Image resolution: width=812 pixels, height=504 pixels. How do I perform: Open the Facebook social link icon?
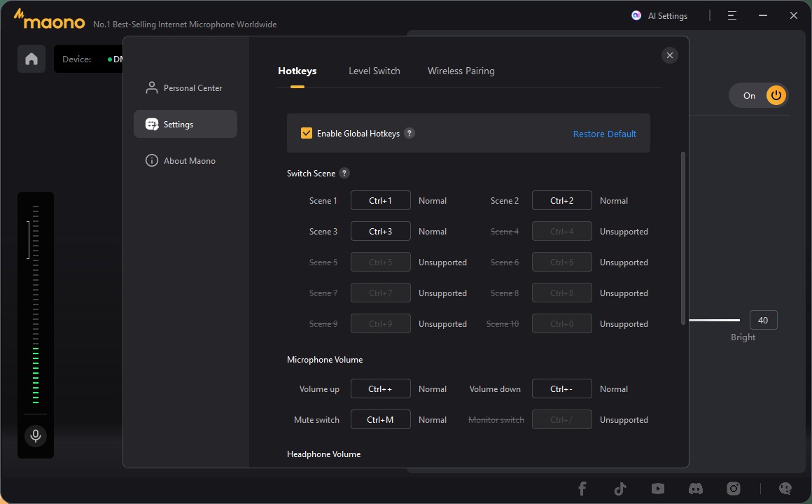[582, 489]
